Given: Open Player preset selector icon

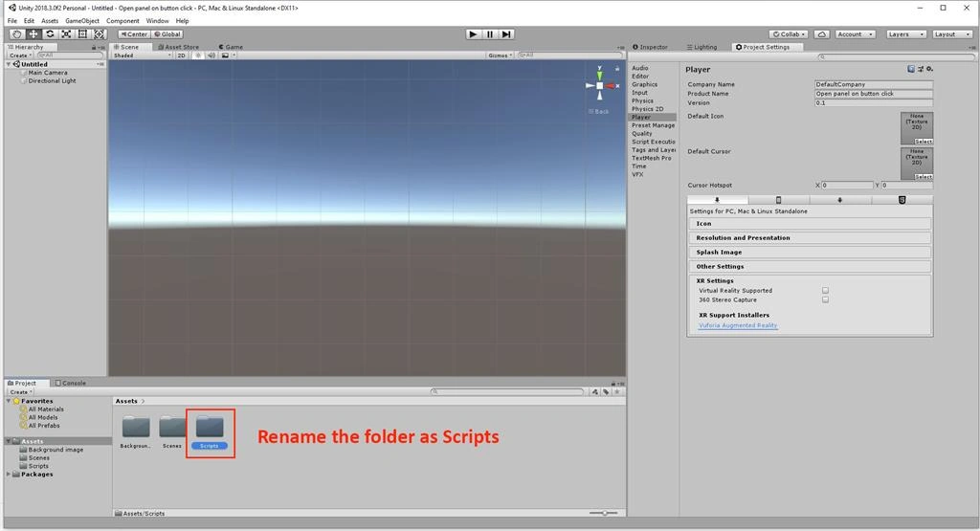Looking at the screenshot, I should pyautogui.click(x=920, y=69).
